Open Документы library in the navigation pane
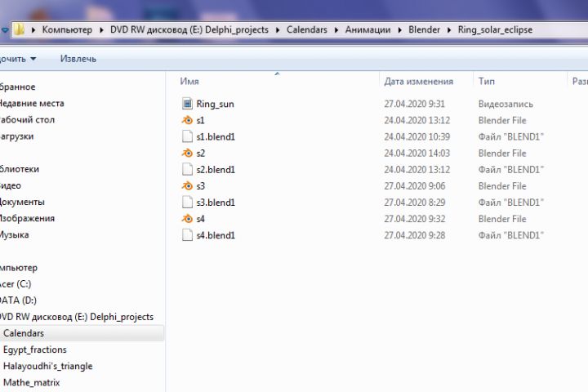 pos(22,203)
